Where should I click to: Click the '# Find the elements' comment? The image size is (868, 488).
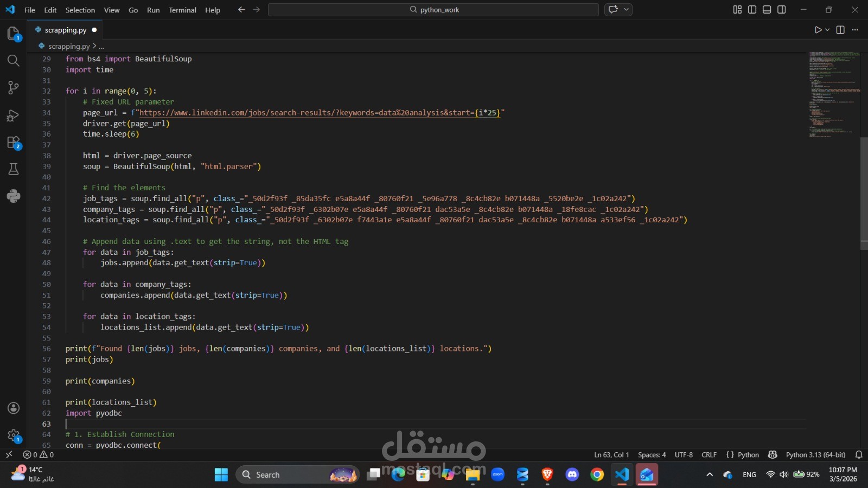(124, 188)
